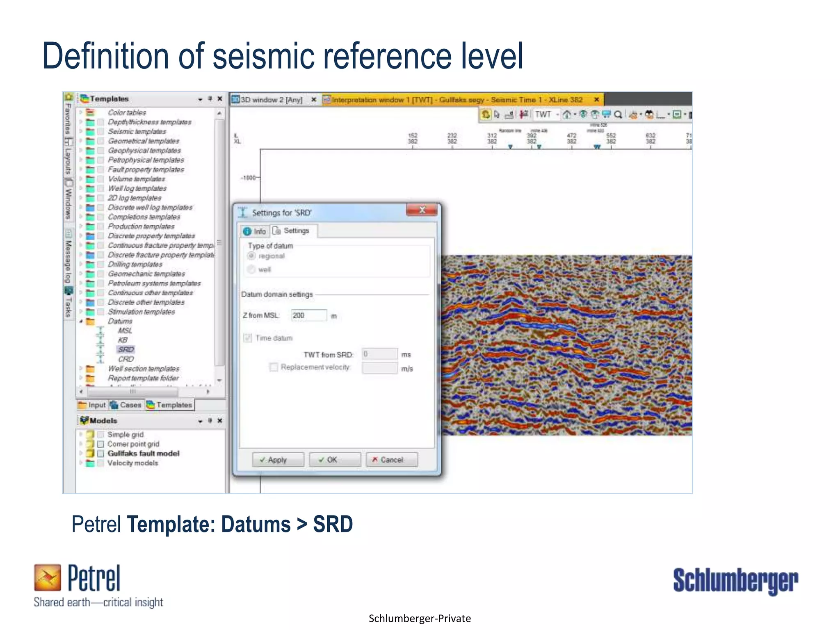Click the Z from MSL input field
This screenshot has width=840, height=630.
coord(308,315)
